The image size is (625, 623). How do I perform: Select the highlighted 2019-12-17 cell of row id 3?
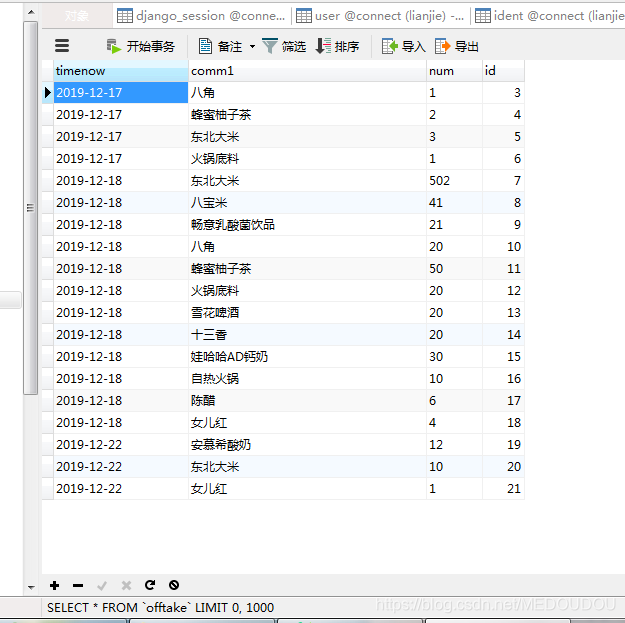[121, 92]
